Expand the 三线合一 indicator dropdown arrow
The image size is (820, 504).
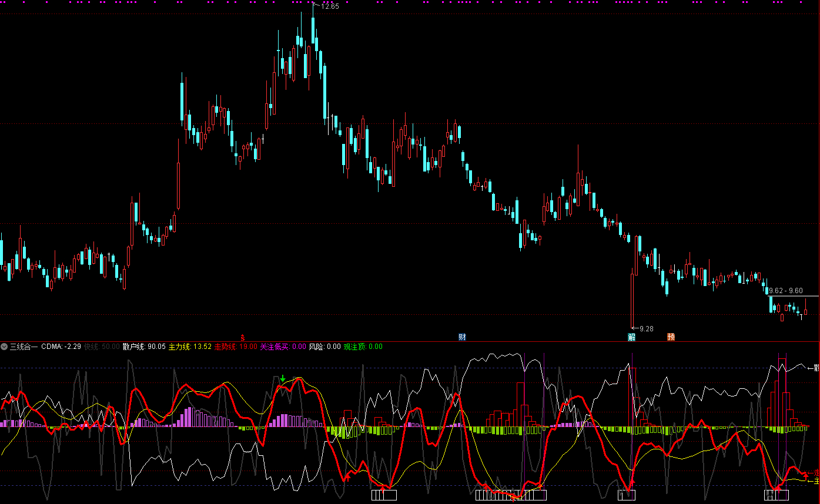[5, 347]
